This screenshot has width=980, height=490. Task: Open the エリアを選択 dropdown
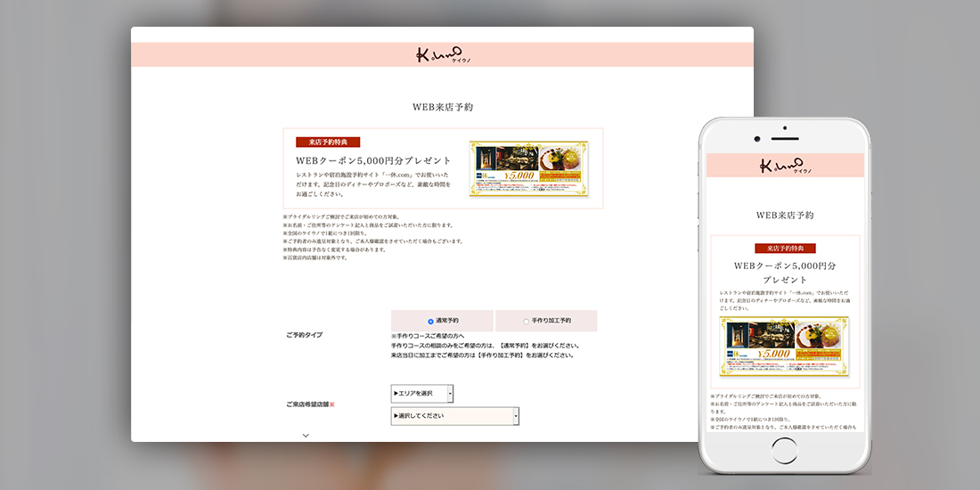click(x=422, y=394)
